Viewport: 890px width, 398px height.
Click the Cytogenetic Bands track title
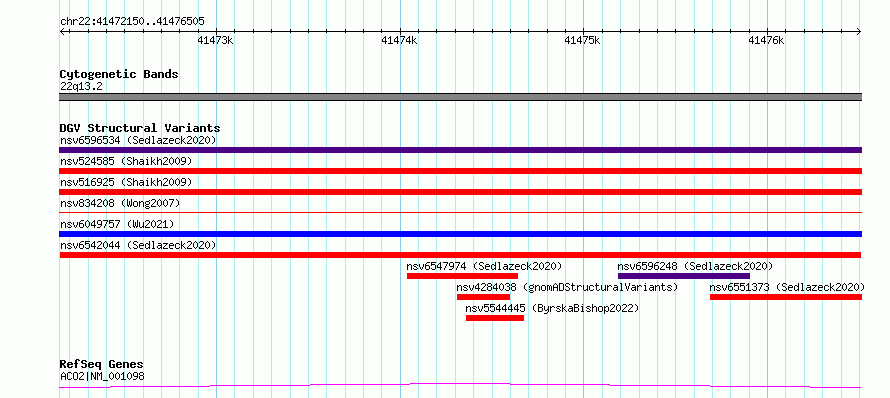pyautogui.click(x=119, y=74)
